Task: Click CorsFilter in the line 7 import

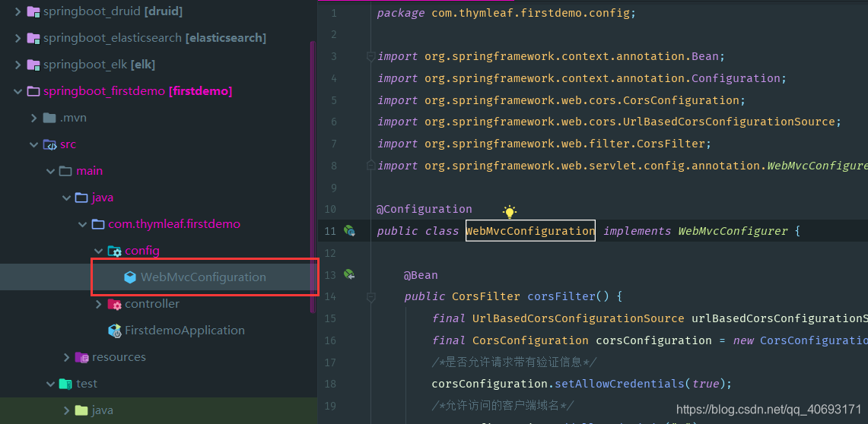Action: point(672,144)
